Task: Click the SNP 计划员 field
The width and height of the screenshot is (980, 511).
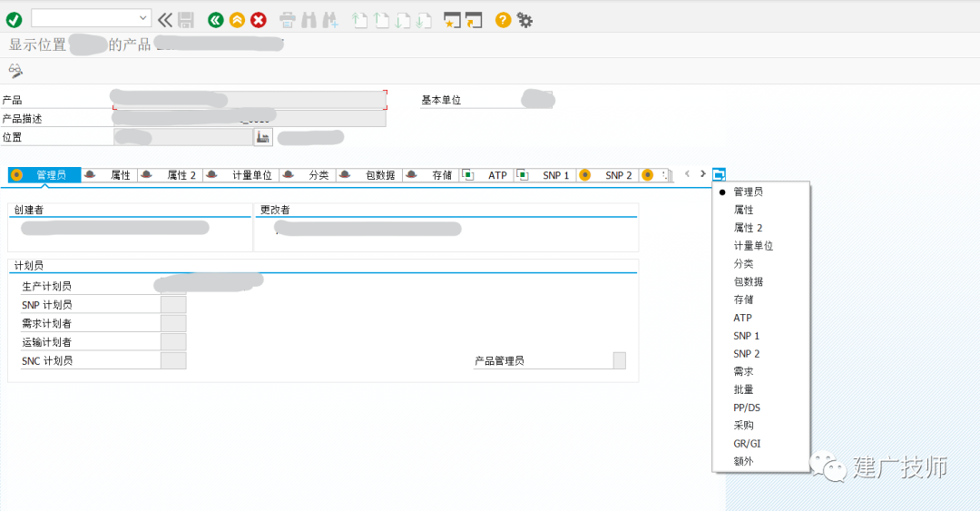Action: click(x=173, y=305)
